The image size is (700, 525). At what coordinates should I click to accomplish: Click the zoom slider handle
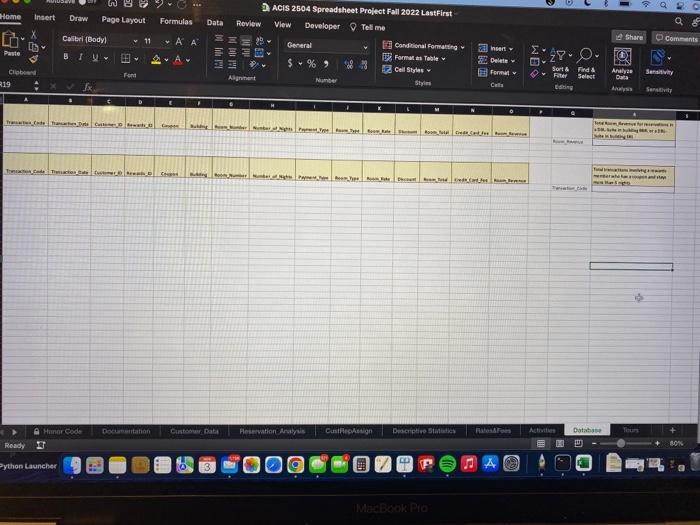click(x=621, y=443)
